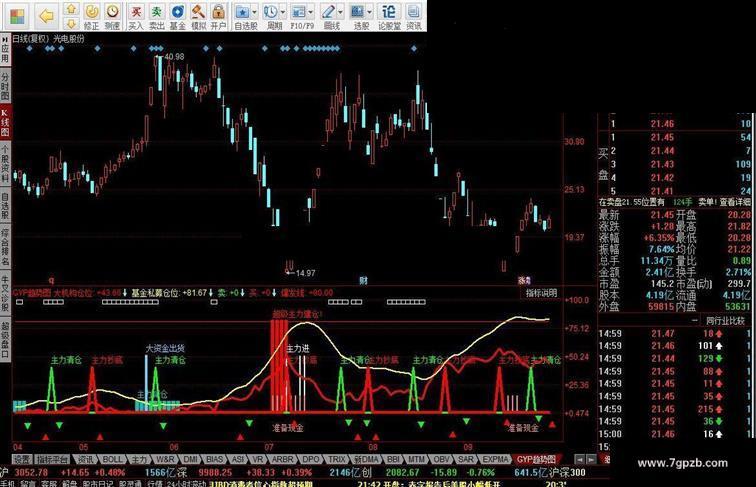The image size is (756, 487).
Task: Switch to the EXPMA indicator tab
Action: click(x=495, y=460)
